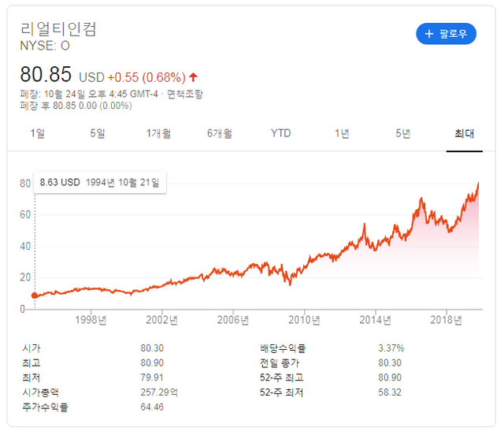Select the 최대 max range tab
Viewport: 504px width, 435px height.
(x=464, y=133)
